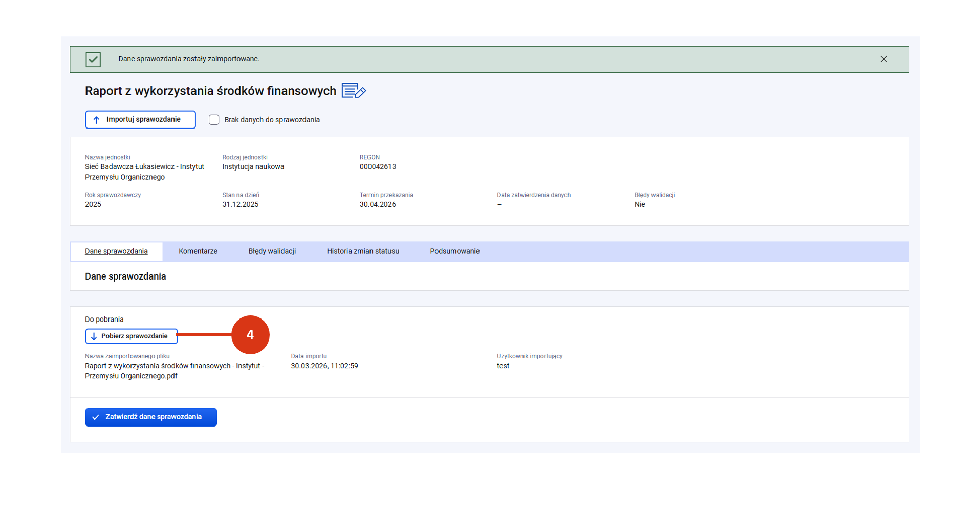Open the Historia zmian statusu tab
Screen dimensions: 980x511
(x=362, y=251)
